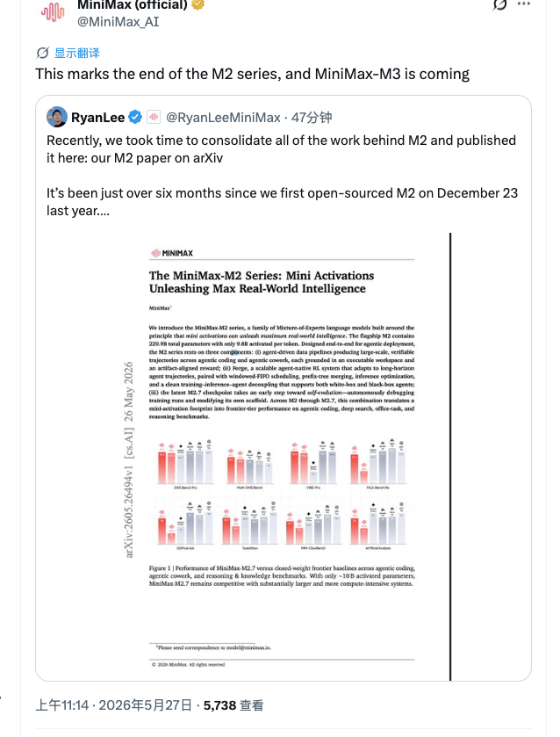The height and width of the screenshot is (737, 560).
Task: Click the 47分钟 timestamp of quoted post
Action: 312,117
